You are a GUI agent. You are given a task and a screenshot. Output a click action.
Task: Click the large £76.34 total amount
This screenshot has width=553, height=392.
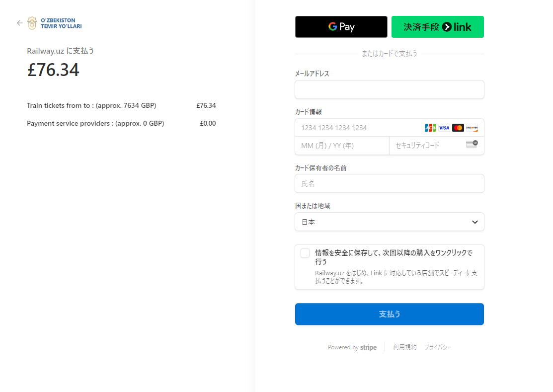point(53,70)
